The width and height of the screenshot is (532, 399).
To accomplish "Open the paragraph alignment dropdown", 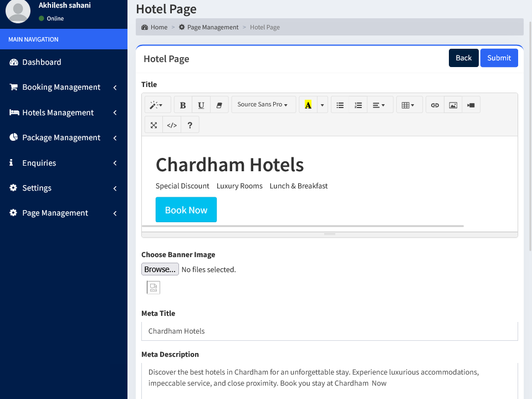I will 378,105.
